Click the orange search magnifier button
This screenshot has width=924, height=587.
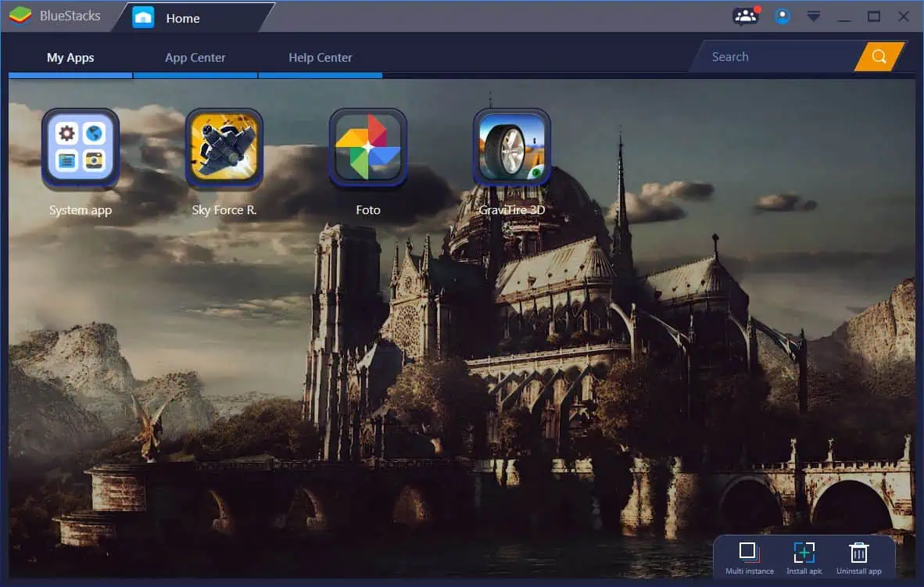[879, 56]
